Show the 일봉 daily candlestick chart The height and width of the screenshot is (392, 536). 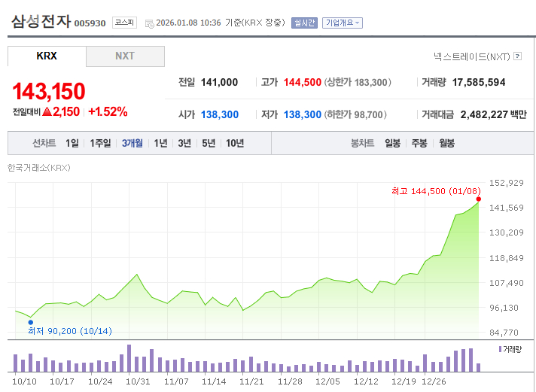click(392, 143)
